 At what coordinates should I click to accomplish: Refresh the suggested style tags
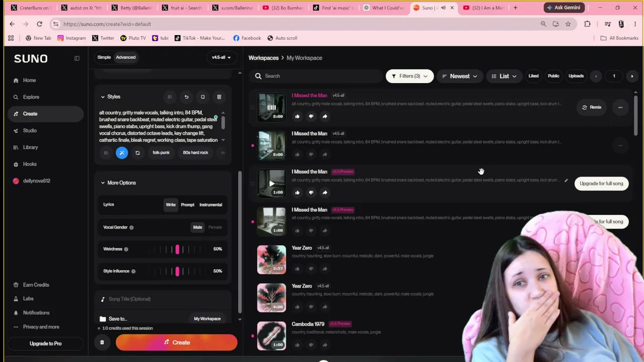pos(137,153)
